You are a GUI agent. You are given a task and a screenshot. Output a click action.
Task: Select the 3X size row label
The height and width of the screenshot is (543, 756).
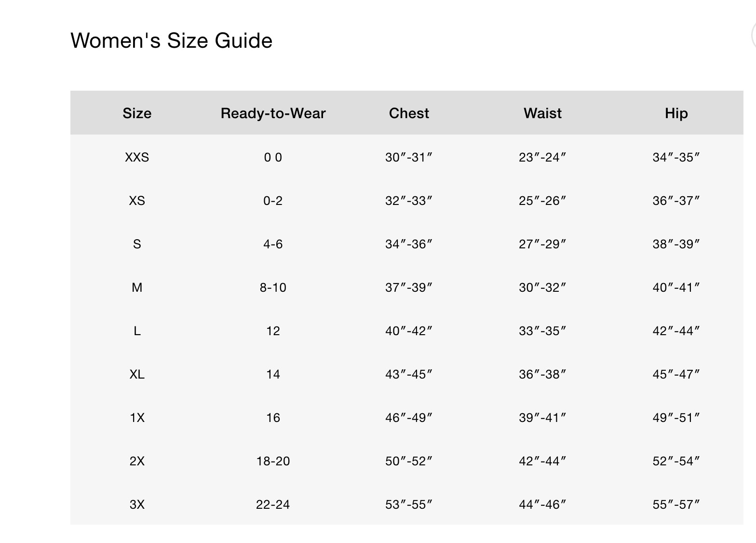point(137,504)
